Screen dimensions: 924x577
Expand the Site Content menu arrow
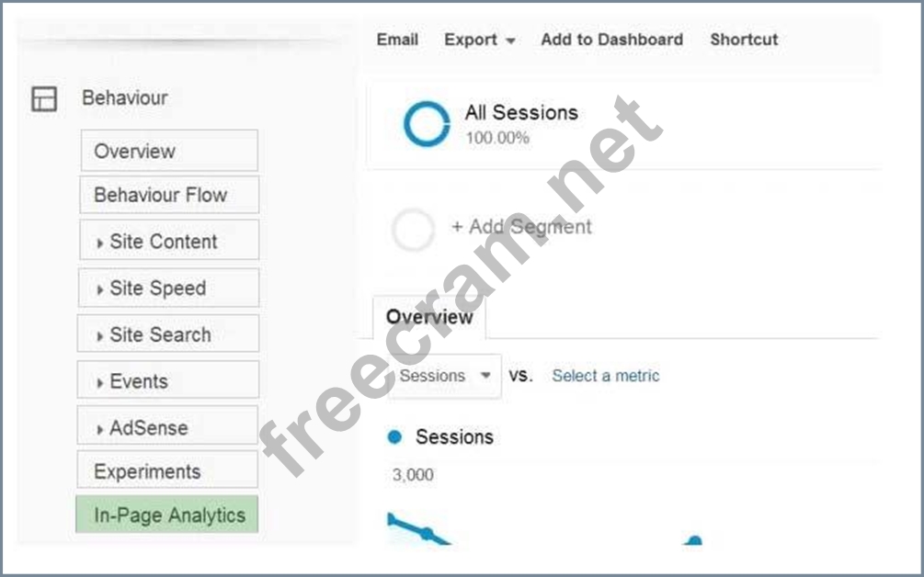99,243
